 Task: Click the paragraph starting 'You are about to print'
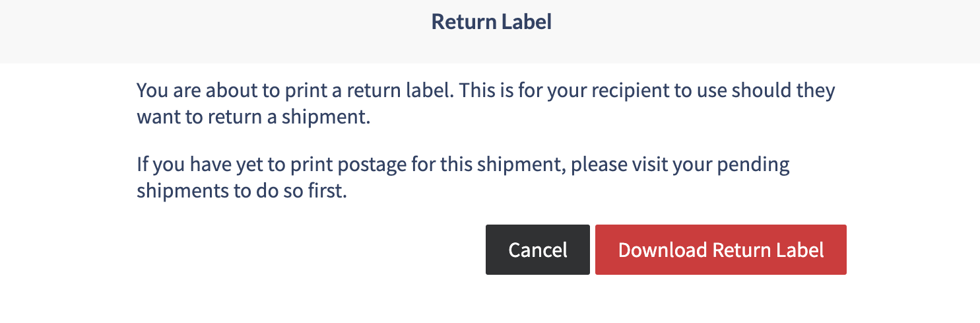(486, 104)
